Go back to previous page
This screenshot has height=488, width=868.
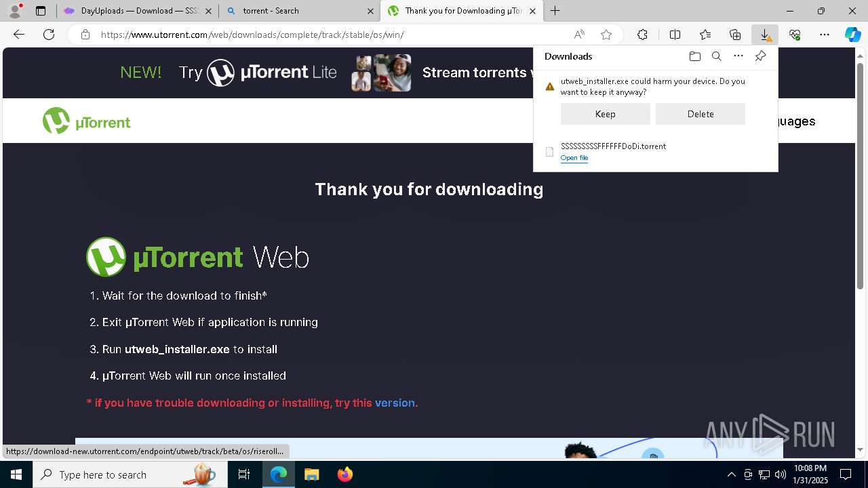click(x=19, y=35)
